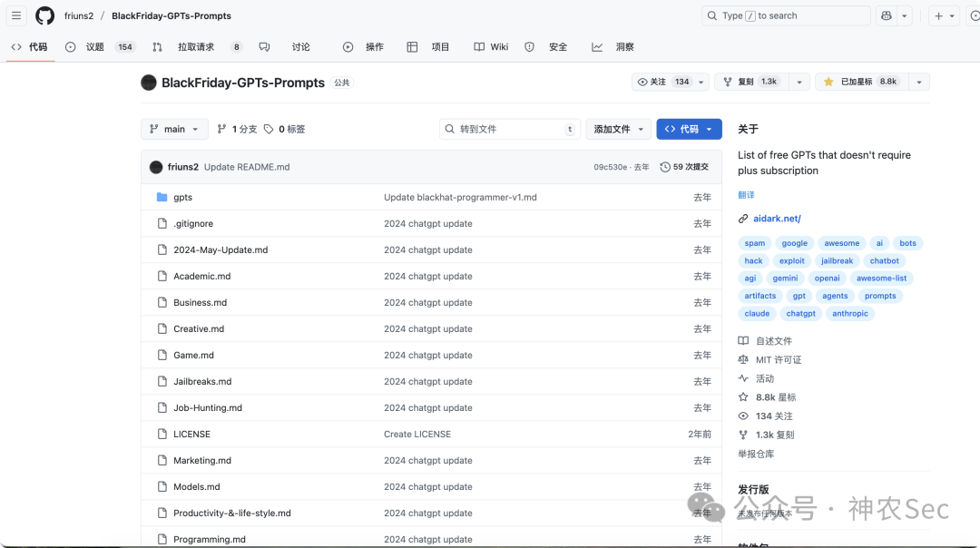Focus the 转到文件 search field
Image resolution: width=980 pixels, height=548 pixels.
point(509,129)
